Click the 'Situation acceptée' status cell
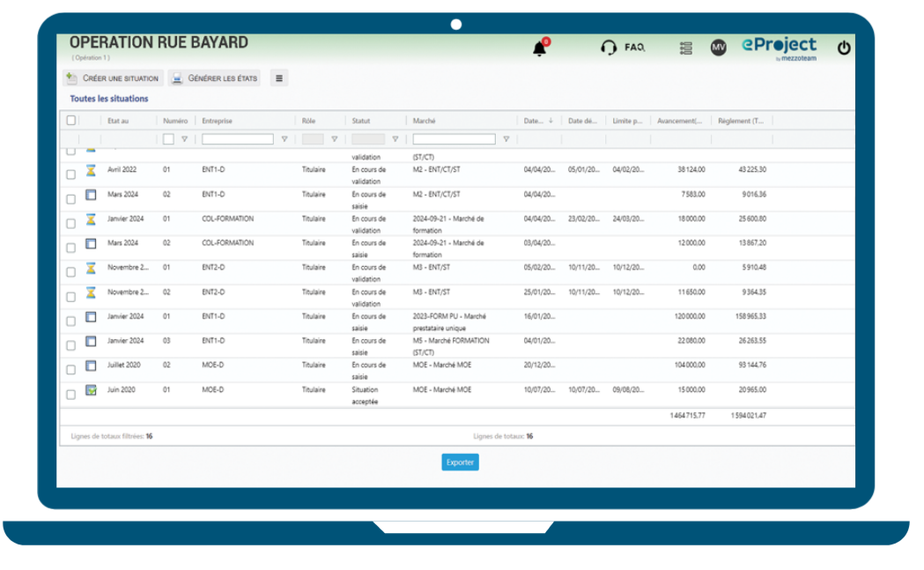The height and width of the screenshot is (570, 924). (366, 396)
